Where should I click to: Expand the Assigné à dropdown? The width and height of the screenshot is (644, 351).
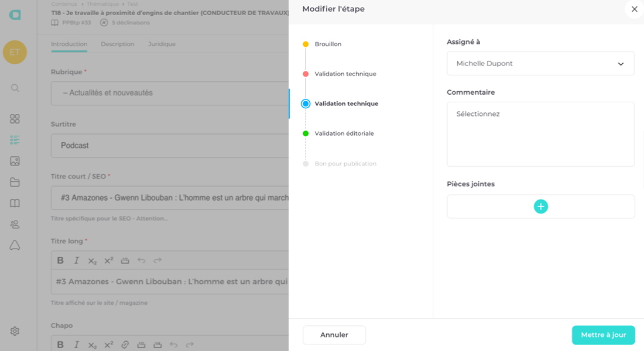click(540, 64)
